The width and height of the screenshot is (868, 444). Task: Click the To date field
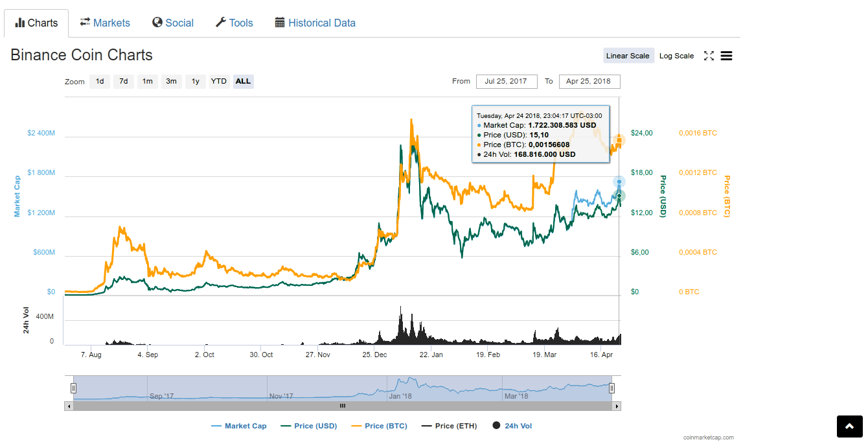(589, 82)
